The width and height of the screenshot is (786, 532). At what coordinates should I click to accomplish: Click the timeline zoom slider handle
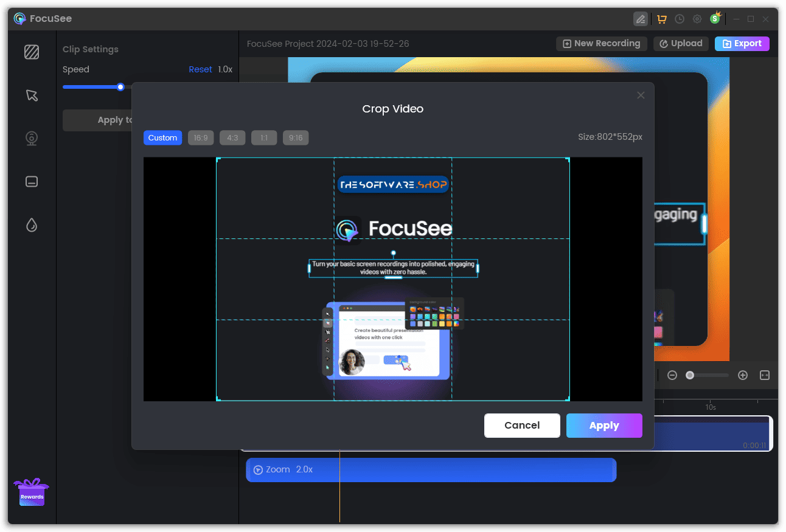690,375
